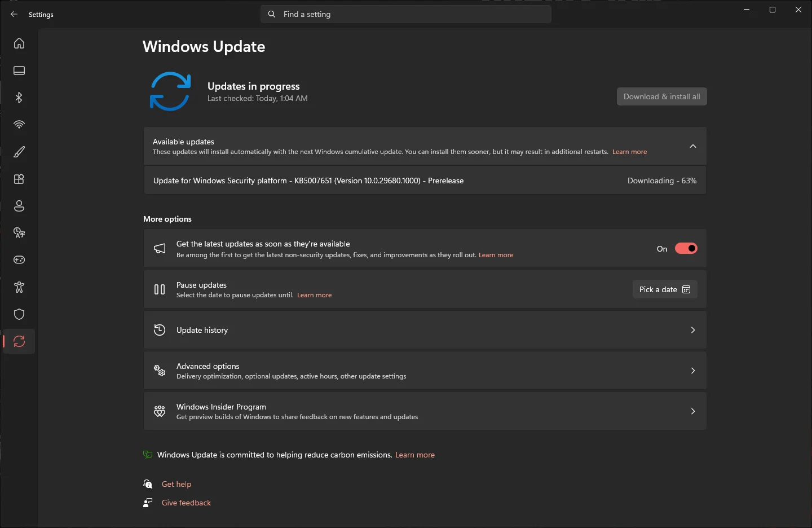Open Windows Insider Program row
The image size is (812, 528).
425,411
